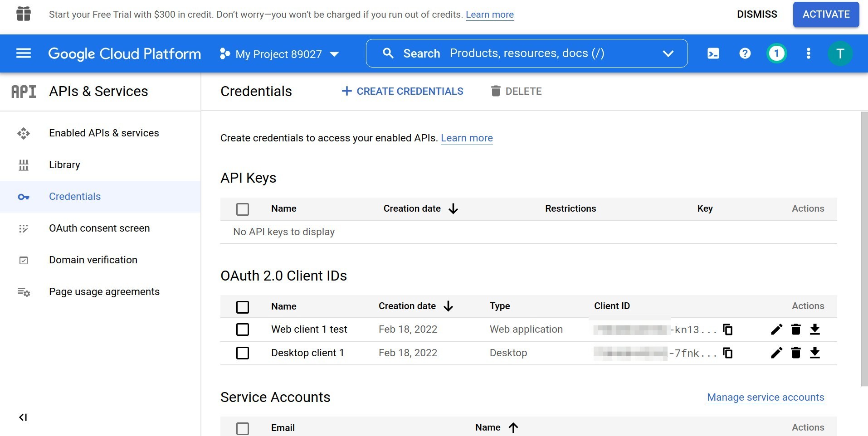Click the gift icon in the free trial banner
Viewport: 868px width, 436px height.
click(x=24, y=14)
